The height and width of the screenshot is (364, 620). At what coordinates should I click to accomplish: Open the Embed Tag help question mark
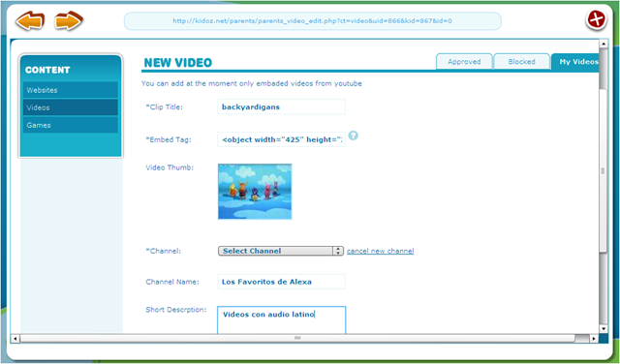(x=353, y=136)
